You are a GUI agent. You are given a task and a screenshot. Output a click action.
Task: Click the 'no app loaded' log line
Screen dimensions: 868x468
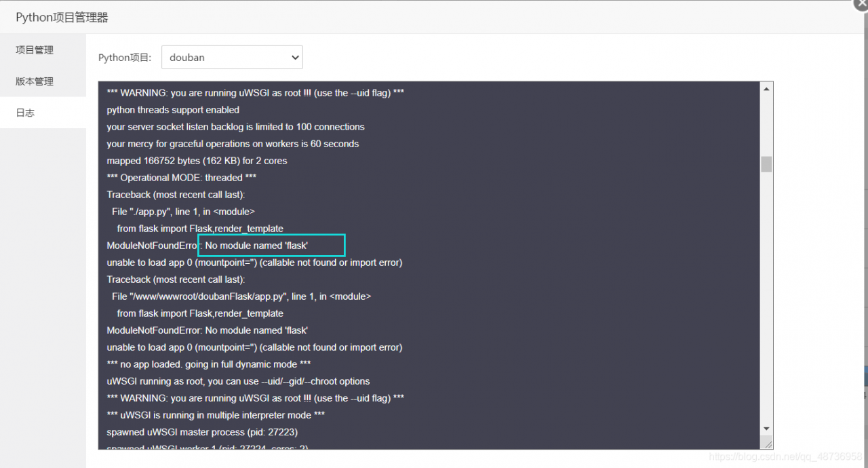pyautogui.click(x=208, y=364)
